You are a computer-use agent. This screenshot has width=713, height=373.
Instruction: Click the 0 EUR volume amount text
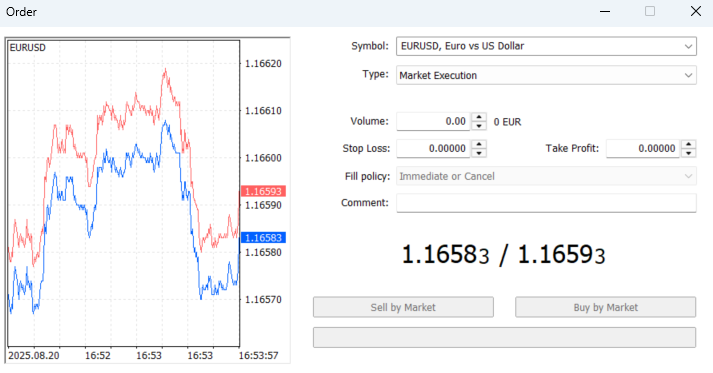pos(507,122)
